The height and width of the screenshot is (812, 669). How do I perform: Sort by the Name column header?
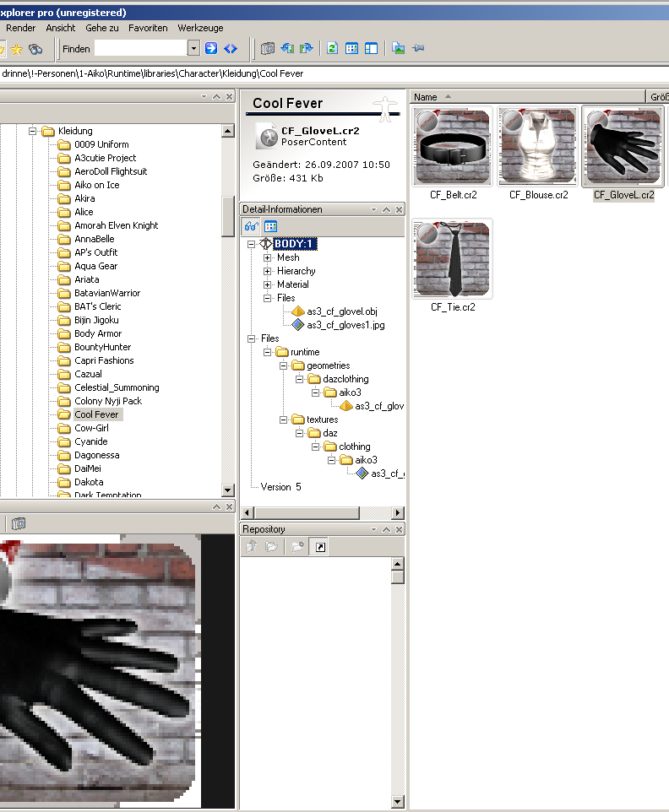coord(528,97)
